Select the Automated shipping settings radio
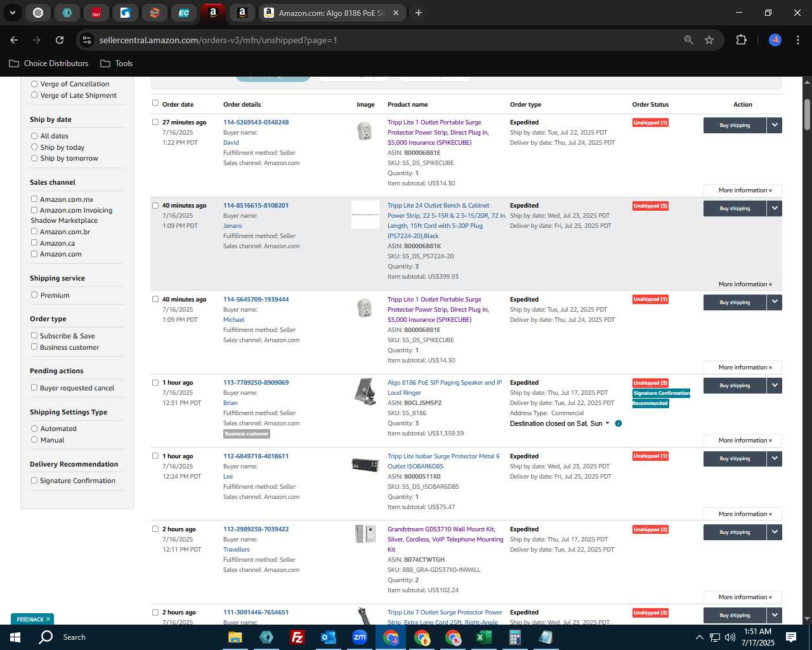 coord(34,428)
